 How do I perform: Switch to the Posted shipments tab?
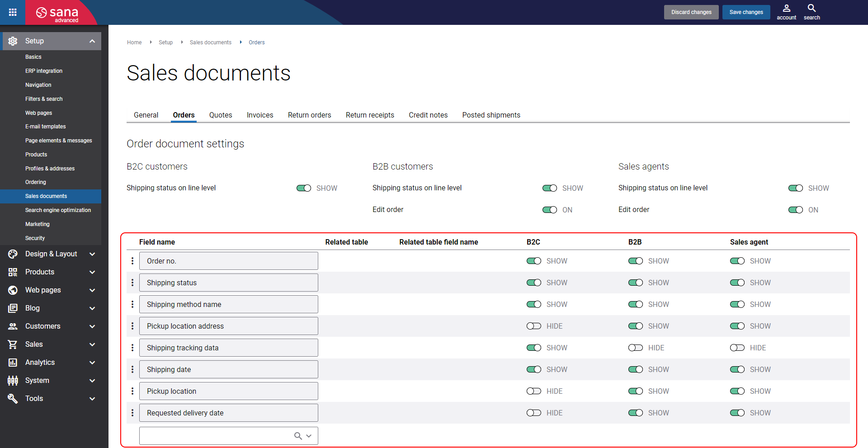[491, 115]
